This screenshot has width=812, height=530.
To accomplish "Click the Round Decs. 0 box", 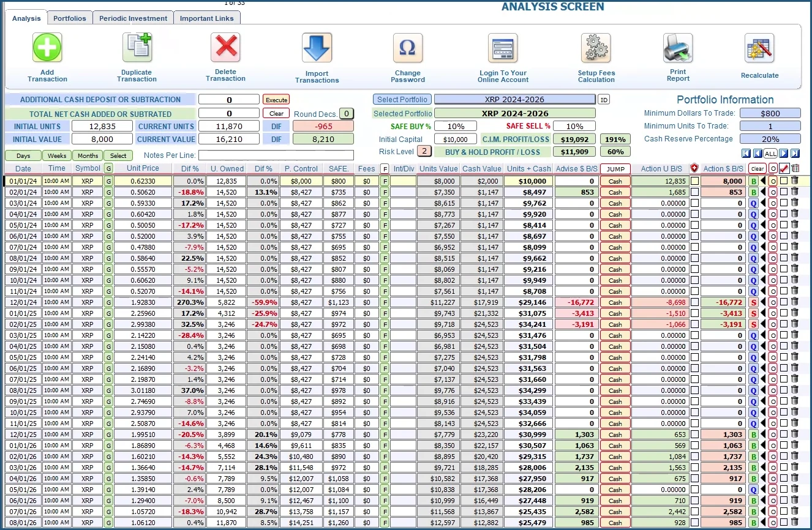I will [x=347, y=113].
